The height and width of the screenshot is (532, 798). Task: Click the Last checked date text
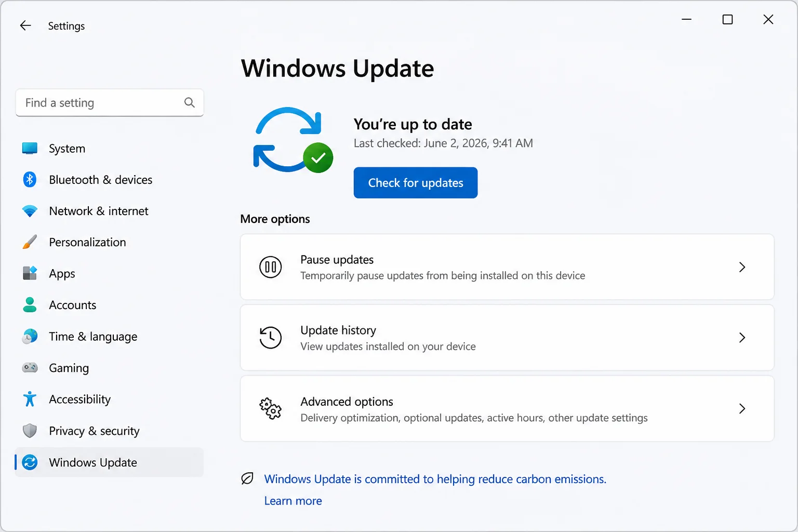[x=443, y=143]
